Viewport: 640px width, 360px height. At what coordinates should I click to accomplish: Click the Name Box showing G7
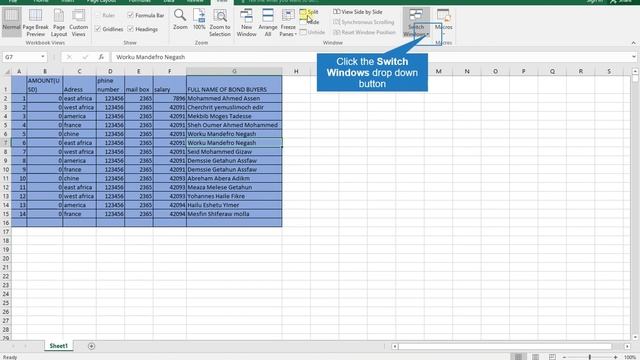click(x=21, y=57)
